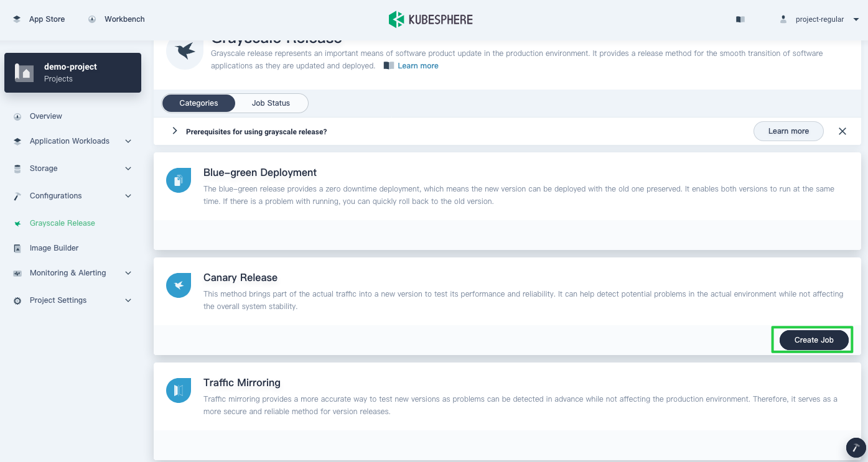Image resolution: width=868 pixels, height=462 pixels.
Task: Open the Learn more link in the description
Action: 418,65
